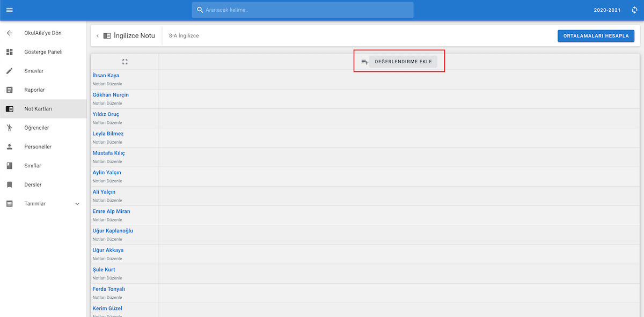Screen dimensions: 644x317
Task: Click the 2020-2021 academic year label
Action: pos(608,10)
